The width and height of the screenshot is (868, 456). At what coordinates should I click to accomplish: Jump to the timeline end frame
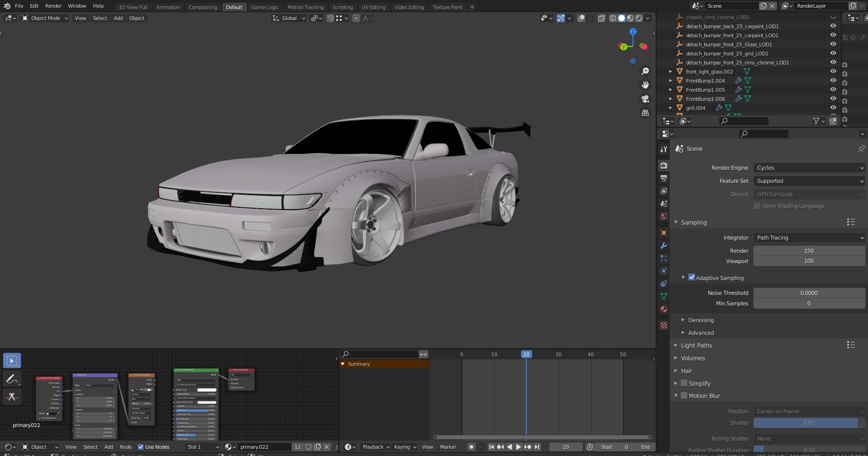(x=537, y=447)
